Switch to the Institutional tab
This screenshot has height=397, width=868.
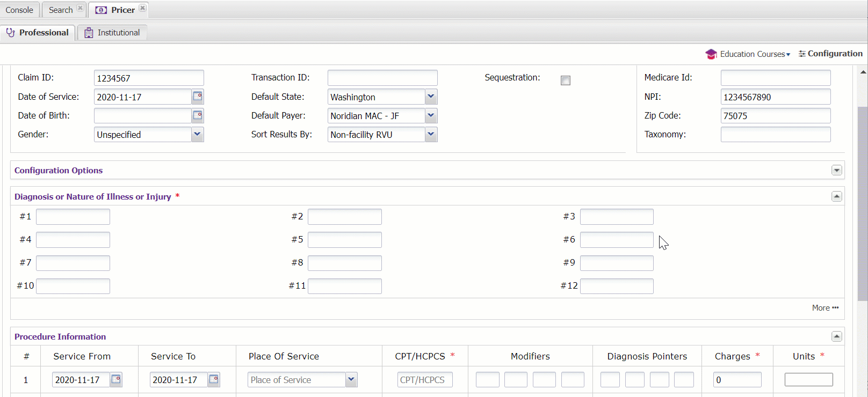pyautogui.click(x=112, y=33)
